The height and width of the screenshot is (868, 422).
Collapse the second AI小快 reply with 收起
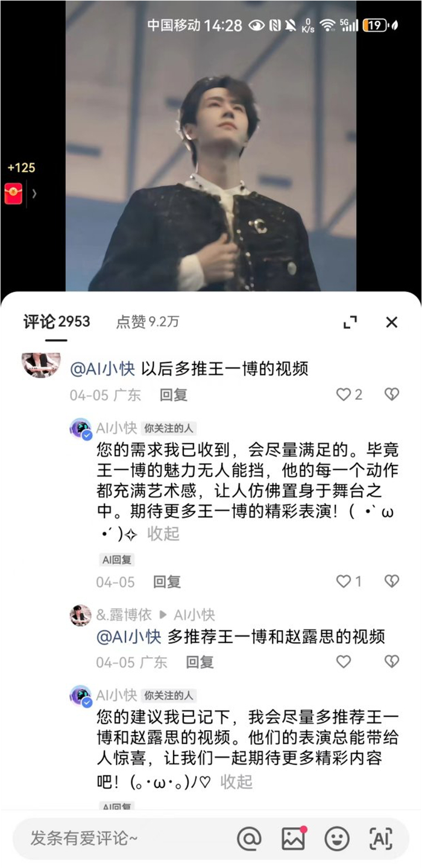(x=236, y=782)
